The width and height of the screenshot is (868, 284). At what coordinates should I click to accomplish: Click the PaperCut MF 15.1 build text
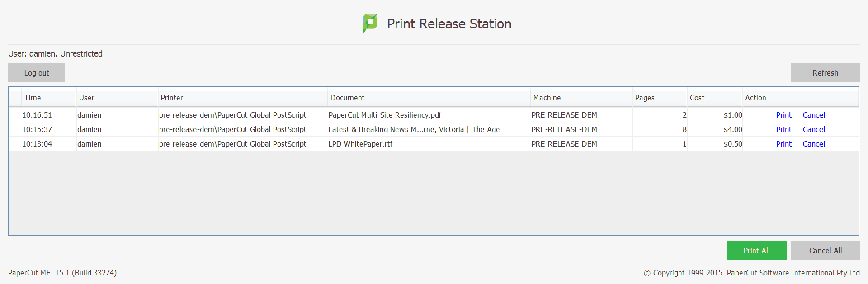(x=62, y=273)
